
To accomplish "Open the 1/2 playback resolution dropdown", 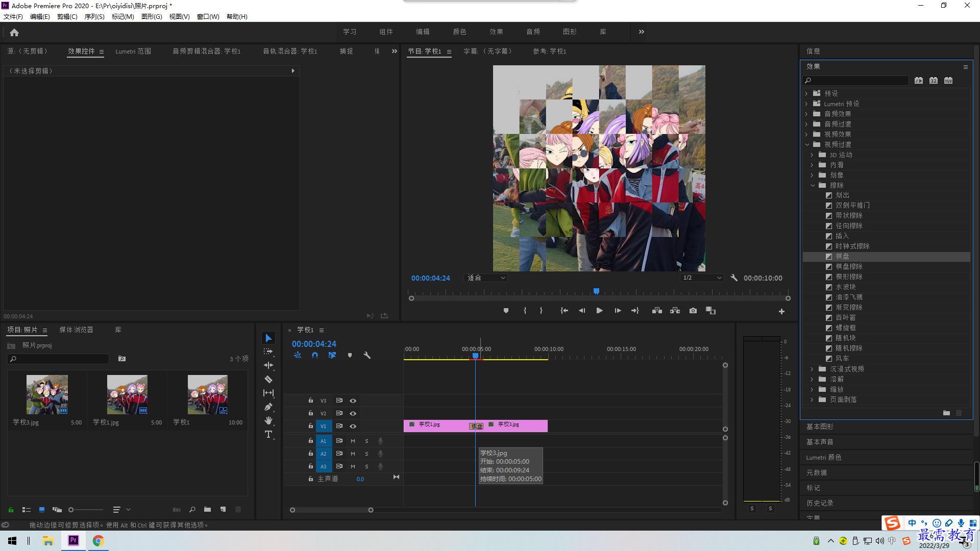I will [x=703, y=278].
